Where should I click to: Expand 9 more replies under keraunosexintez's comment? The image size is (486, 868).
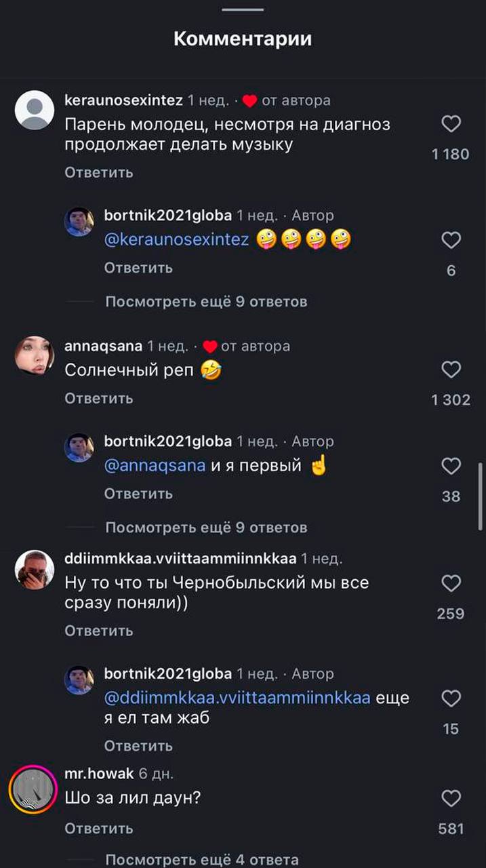click(x=206, y=302)
